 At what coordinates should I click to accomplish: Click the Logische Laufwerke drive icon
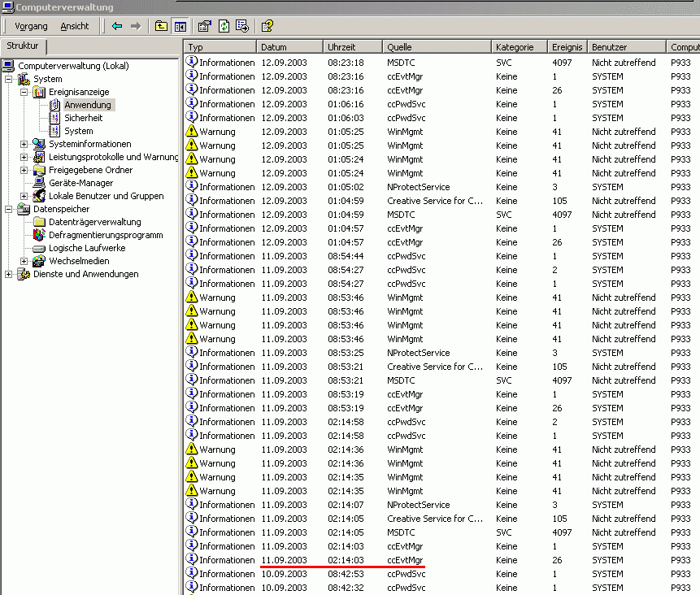pos(39,248)
